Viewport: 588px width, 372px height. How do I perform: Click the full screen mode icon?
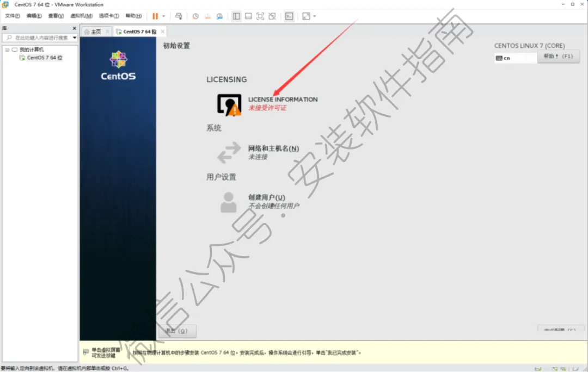(x=260, y=16)
